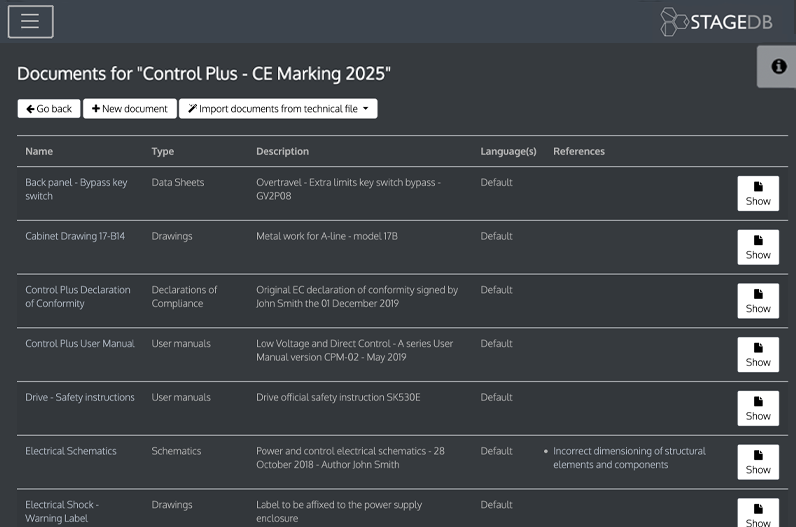The width and height of the screenshot is (796, 527).
Task: Show the Electrical Shock Warning Label document
Action: (x=758, y=512)
